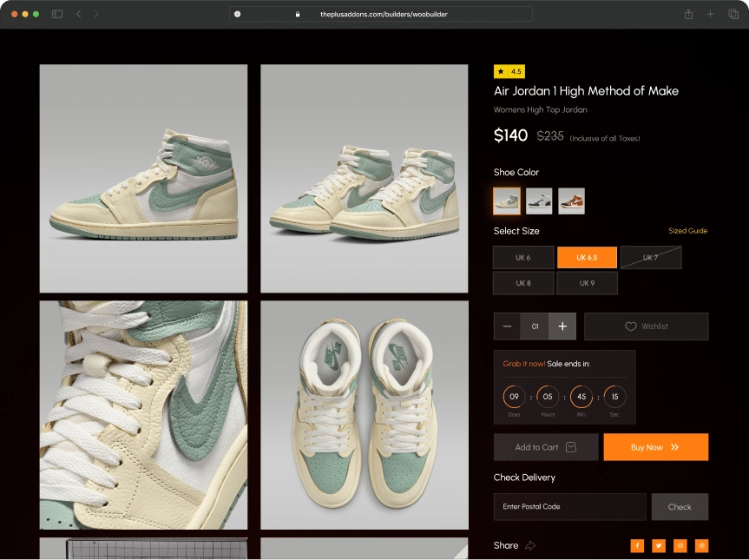Click the Dribbble share icon
Image resolution: width=749 pixels, height=560 pixels.
(701, 545)
